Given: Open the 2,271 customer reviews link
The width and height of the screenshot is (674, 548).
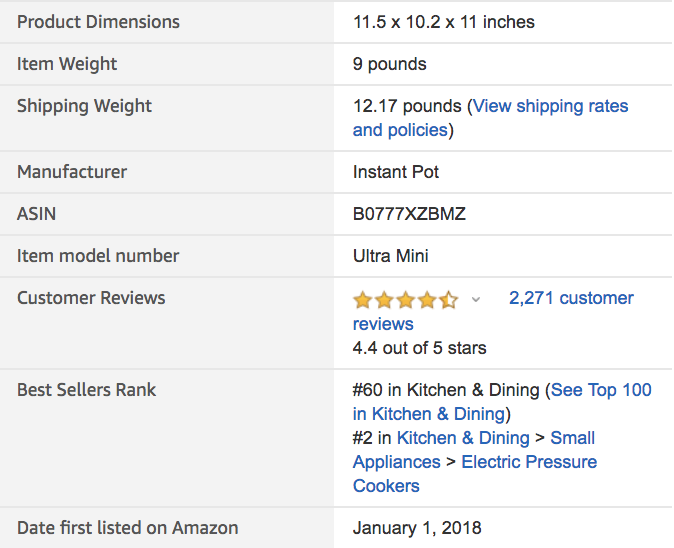Looking at the screenshot, I should (x=571, y=298).
